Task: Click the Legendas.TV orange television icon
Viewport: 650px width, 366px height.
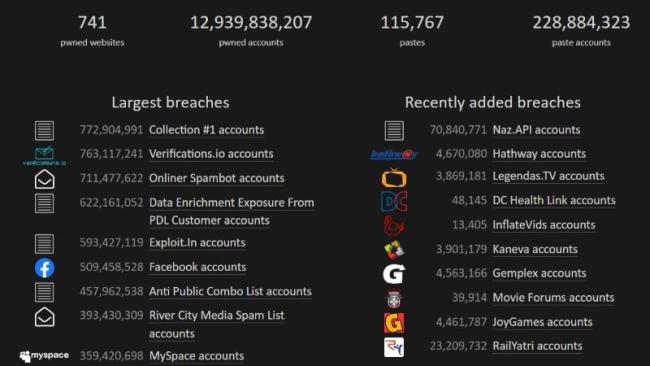Action: coord(394,177)
